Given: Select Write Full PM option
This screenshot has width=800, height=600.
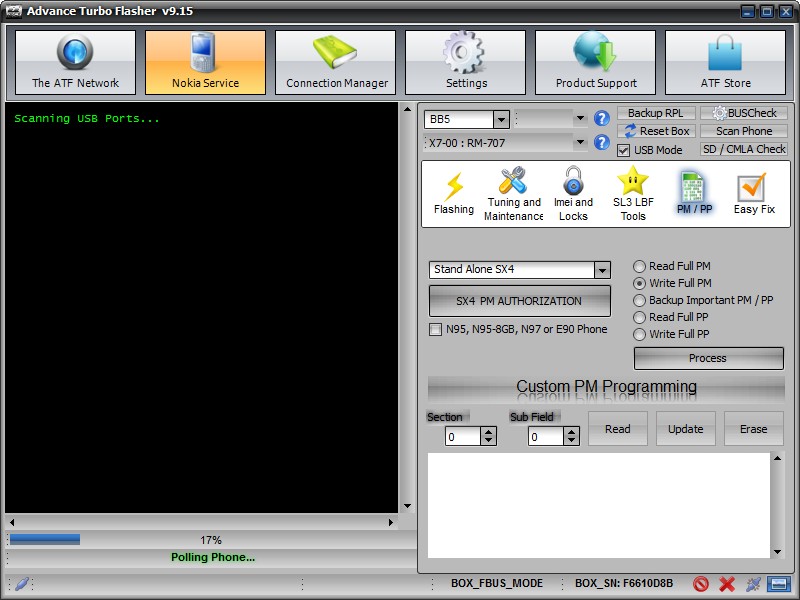Looking at the screenshot, I should [x=639, y=283].
